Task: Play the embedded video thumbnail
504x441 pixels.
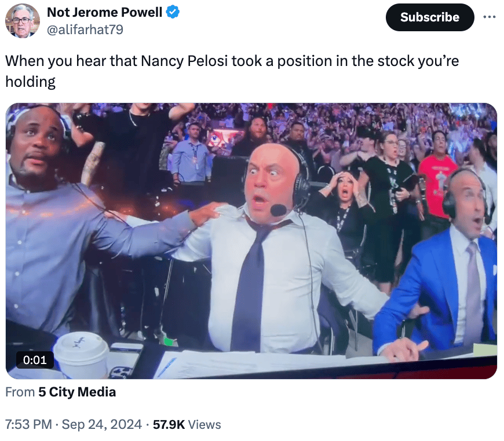Action: coord(251,241)
